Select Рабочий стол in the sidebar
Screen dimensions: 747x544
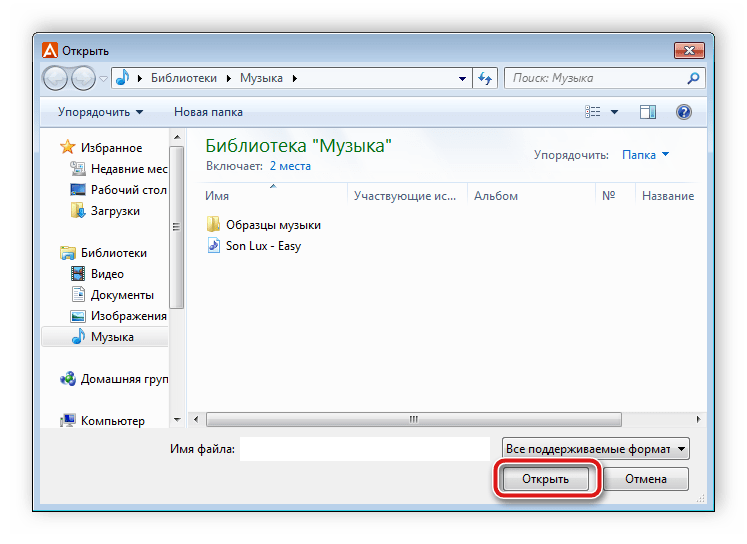coord(129,190)
